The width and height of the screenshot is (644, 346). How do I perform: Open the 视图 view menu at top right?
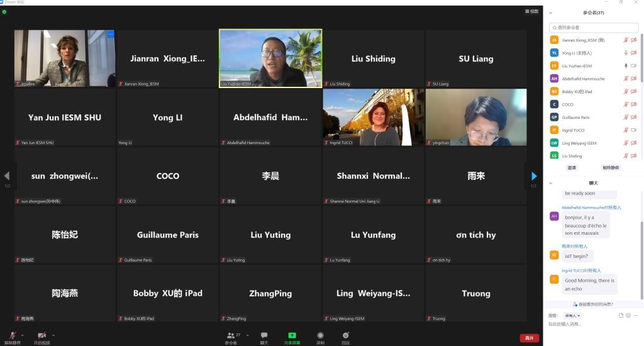coord(532,11)
